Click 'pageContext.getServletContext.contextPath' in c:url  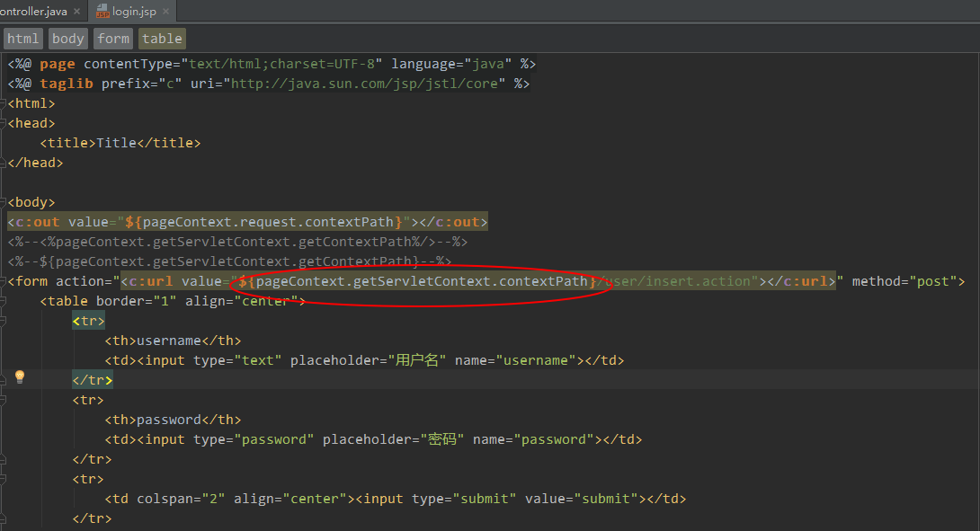tap(422, 282)
